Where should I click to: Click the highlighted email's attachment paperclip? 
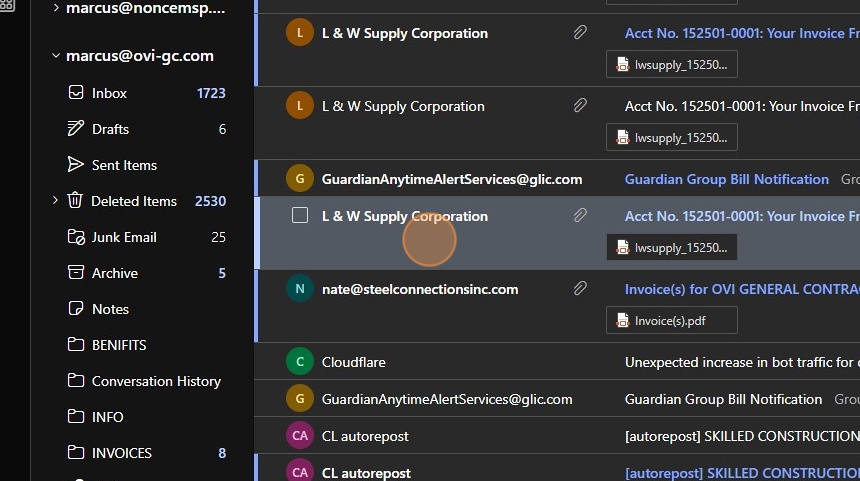[x=580, y=215]
